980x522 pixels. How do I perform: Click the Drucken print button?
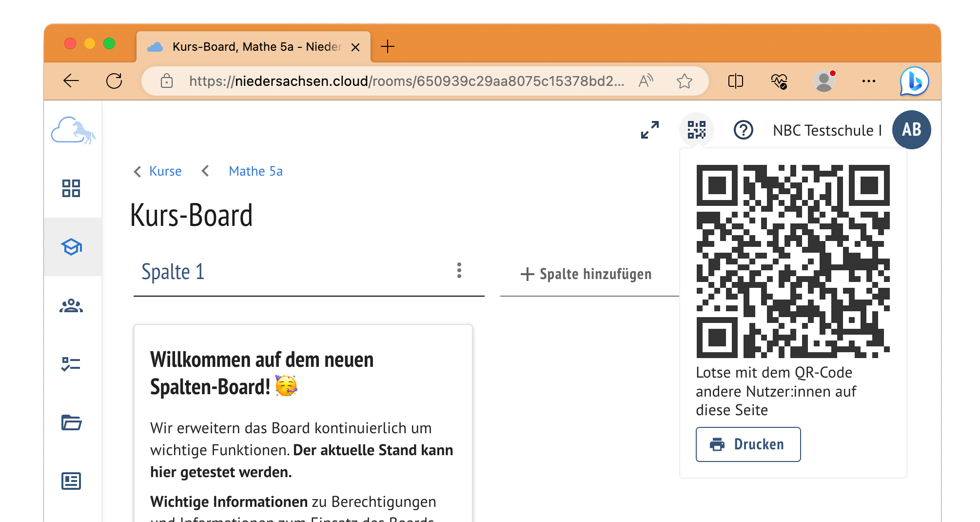pos(748,444)
